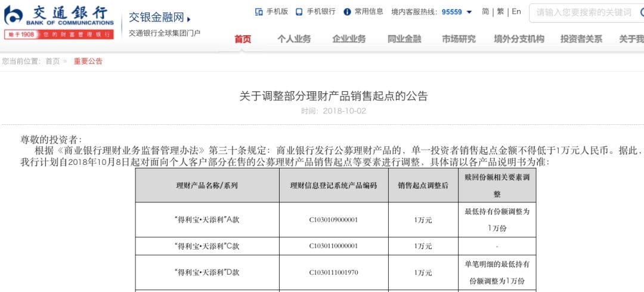Click the keyword search input field
This screenshot has width=644, height=292.
click(x=587, y=13)
